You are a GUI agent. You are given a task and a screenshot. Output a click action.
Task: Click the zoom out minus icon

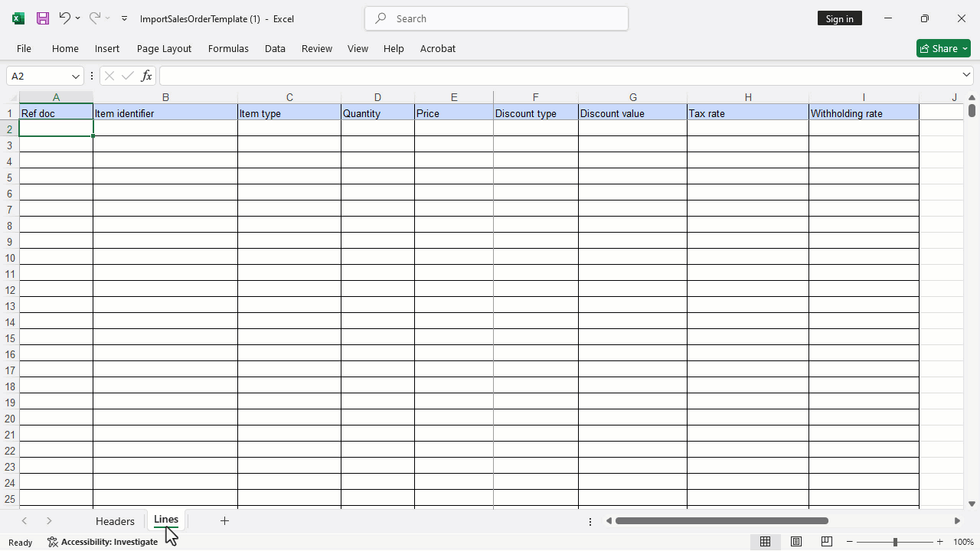[850, 542]
